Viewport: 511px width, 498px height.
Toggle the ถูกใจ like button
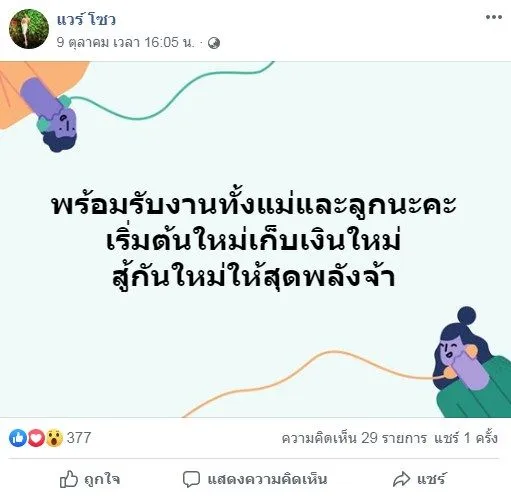coord(90,479)
